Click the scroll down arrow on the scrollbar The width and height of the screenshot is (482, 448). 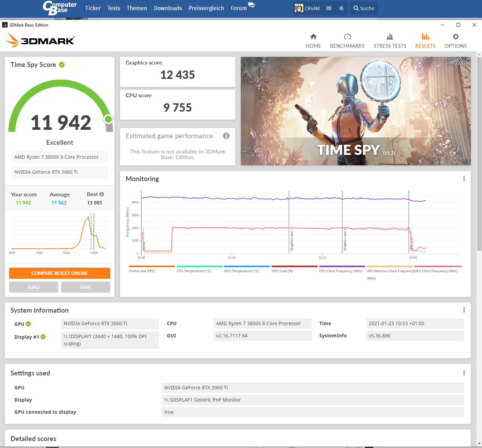pyautogui.click(x=479, y=443)
